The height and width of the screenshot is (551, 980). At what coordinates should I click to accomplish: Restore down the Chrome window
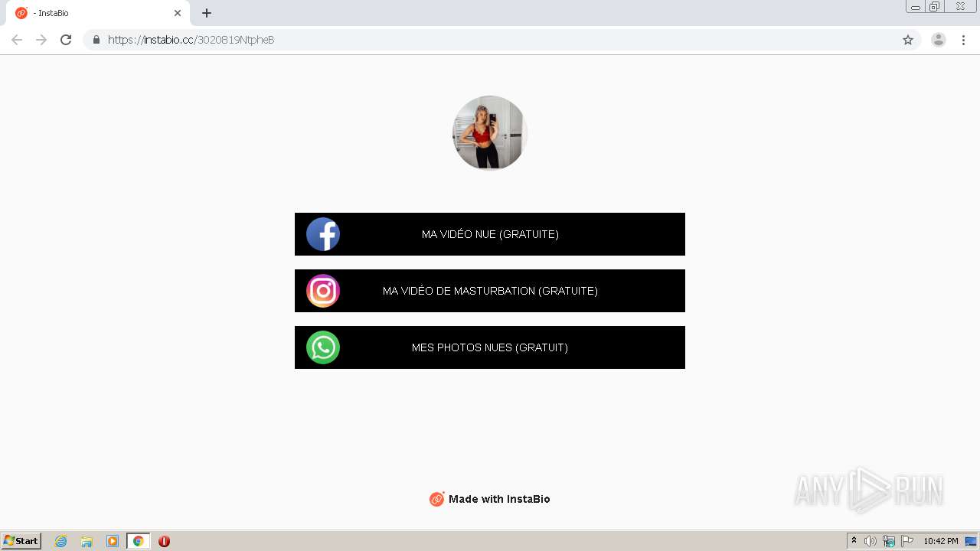click(x=935, y=6)
